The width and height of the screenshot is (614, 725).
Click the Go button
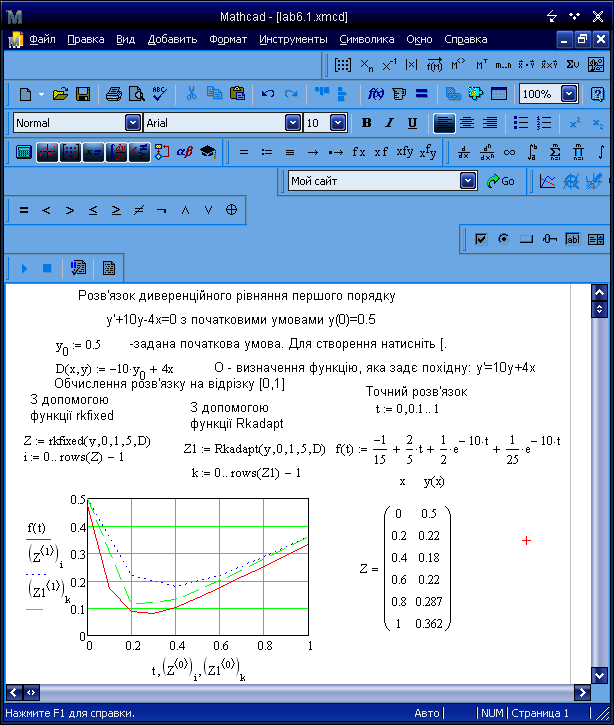click(x=501, y=181)
